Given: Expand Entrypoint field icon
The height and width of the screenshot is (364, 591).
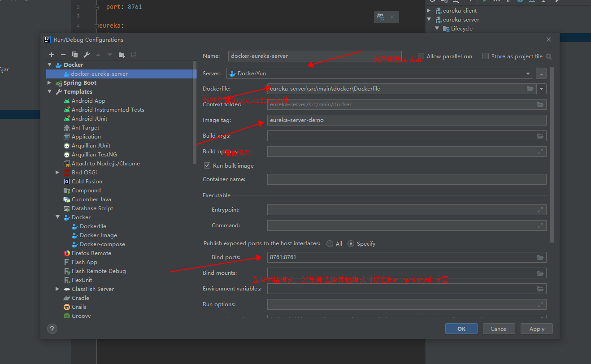Looking at the screenshot, I should pyautogui.click(x=540, y=210).
